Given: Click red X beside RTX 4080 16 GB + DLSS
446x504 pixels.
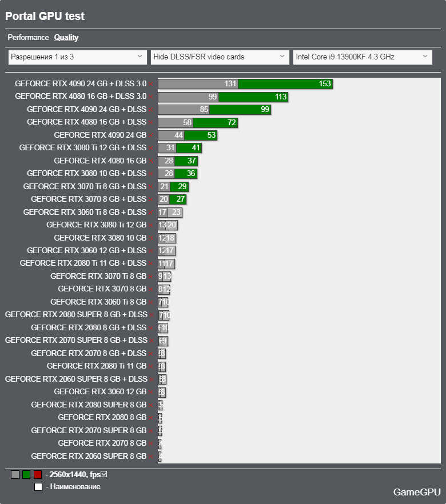Looking at the screenshot, I should (x=151, y=122).
